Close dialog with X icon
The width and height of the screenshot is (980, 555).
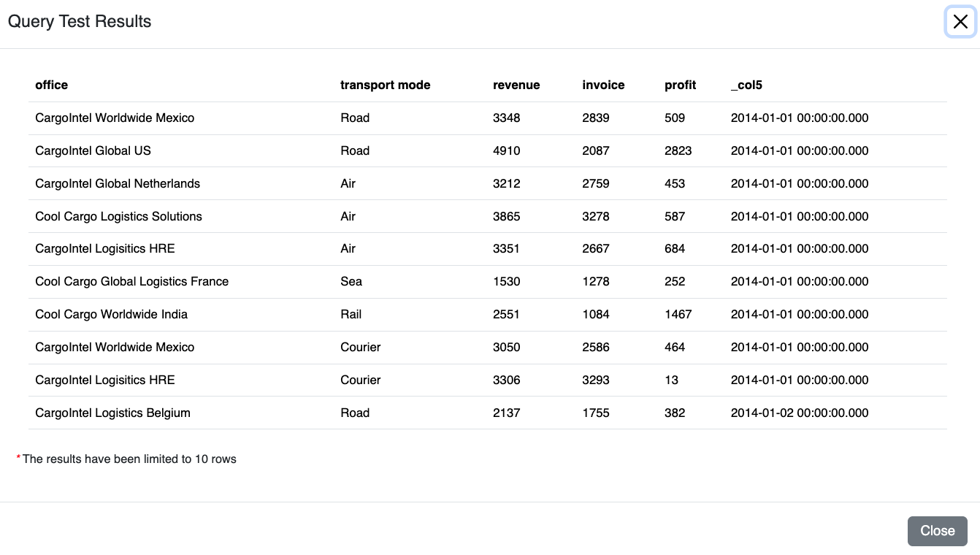coord(960,22)
